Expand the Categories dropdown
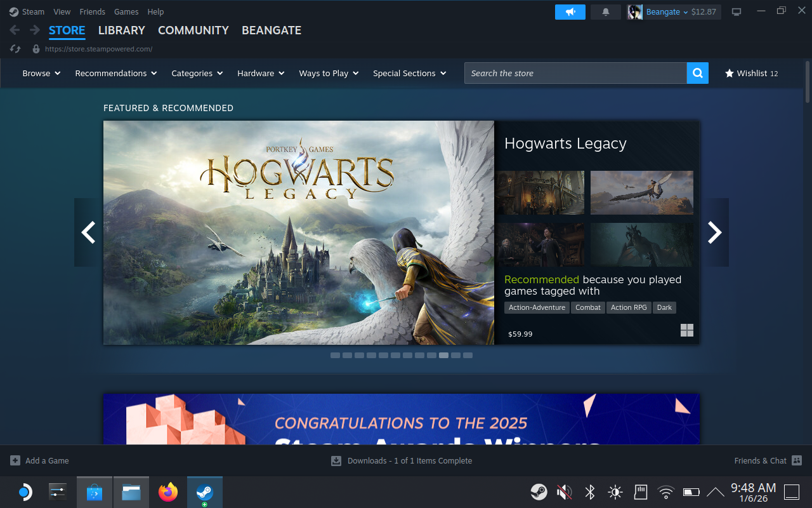 [197, 73]
